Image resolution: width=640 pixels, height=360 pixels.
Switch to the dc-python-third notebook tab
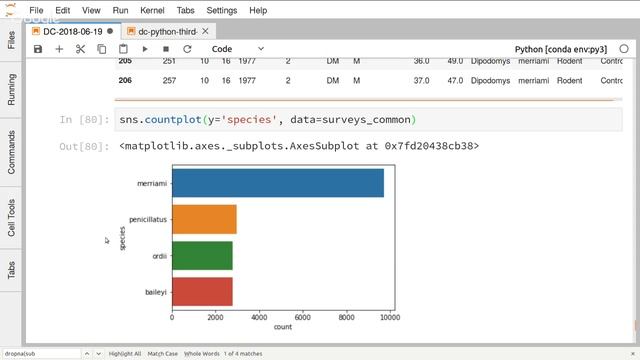tap(168, 31)
